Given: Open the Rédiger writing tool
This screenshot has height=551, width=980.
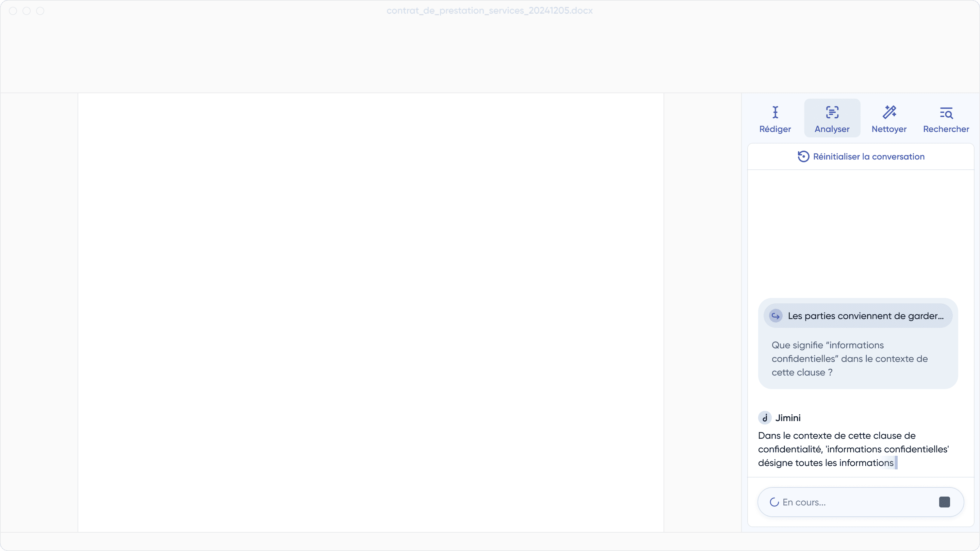Looking at the screenshot, I should tap(775, 119).
